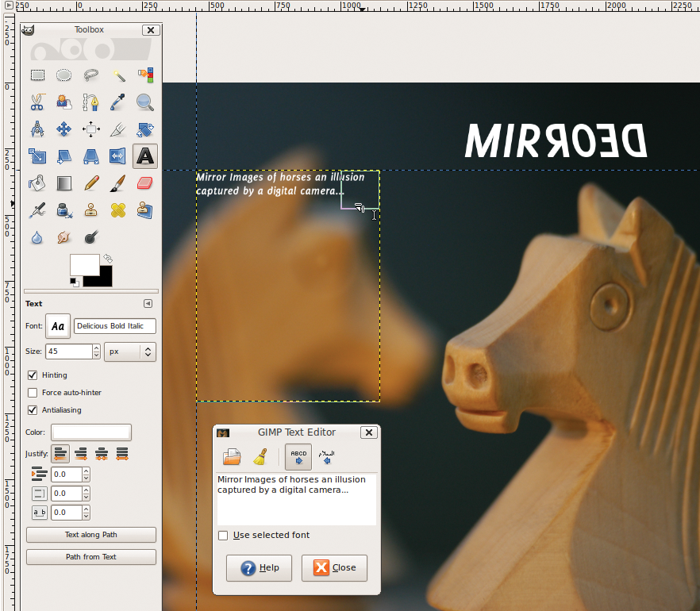Click the letter spacing spinner arrows
This screenshot has width=700, height=611.
click(87, 513)
